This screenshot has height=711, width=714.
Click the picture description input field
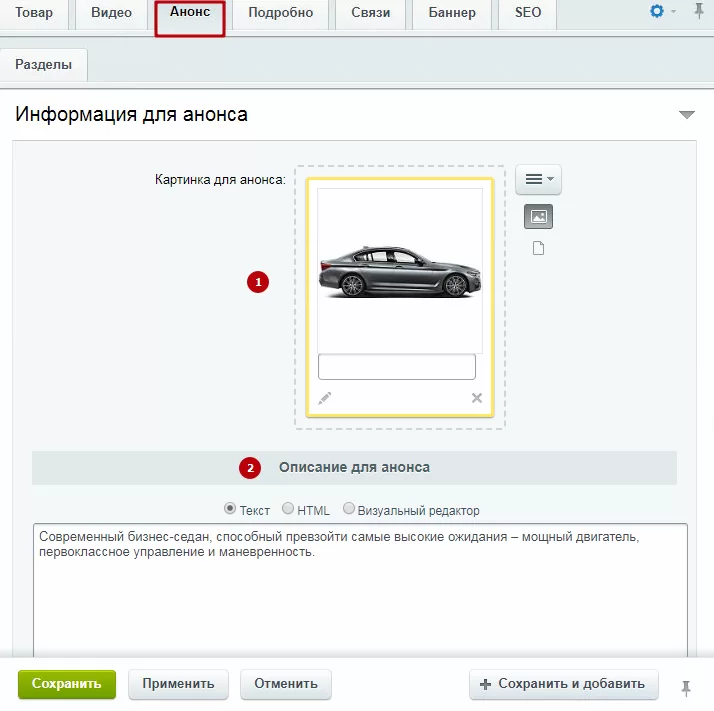tap(397, 367)
